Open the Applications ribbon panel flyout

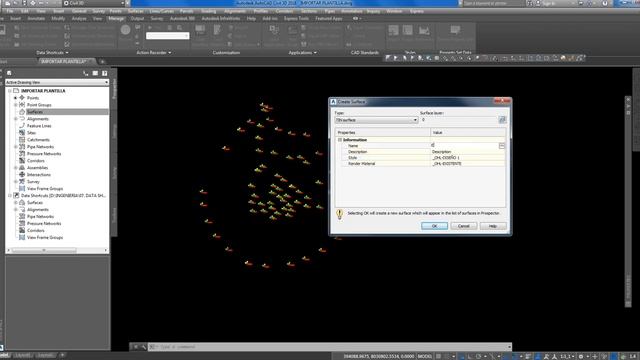tap(302, 53)
